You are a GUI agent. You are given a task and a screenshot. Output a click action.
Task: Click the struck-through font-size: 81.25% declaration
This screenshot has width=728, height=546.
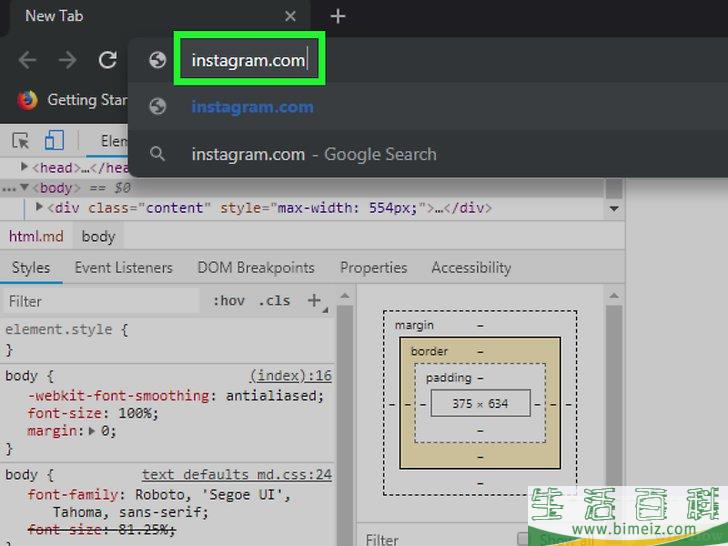[102, 529]
